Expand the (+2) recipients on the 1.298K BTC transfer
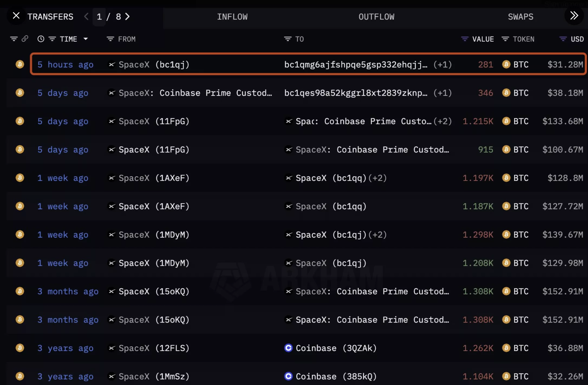Image resolution: width=588 pixels, height=385 pixels. 378,235
